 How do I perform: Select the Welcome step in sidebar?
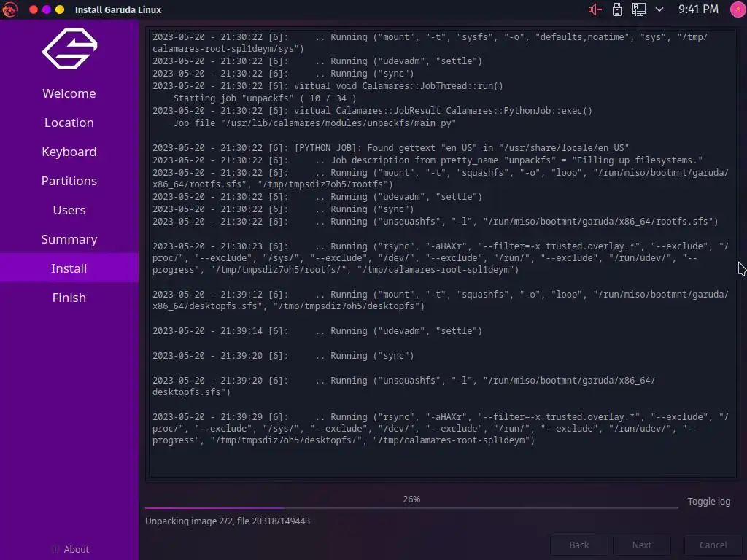click(69, 93)
